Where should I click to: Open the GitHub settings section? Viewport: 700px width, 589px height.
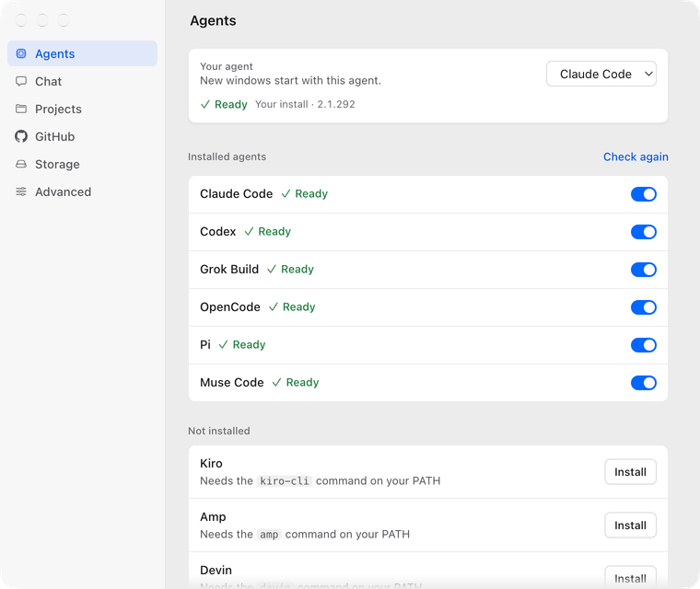83,136
